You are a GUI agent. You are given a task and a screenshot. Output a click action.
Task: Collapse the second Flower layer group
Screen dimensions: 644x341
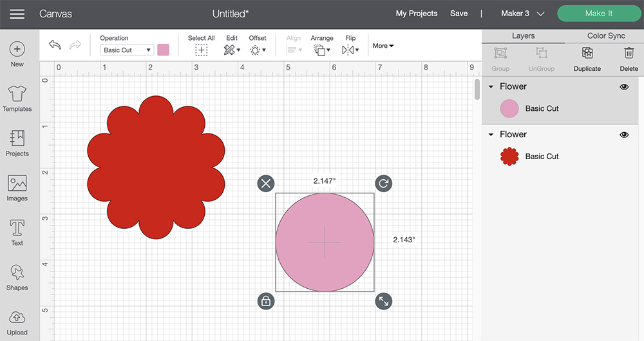point(491,135)
